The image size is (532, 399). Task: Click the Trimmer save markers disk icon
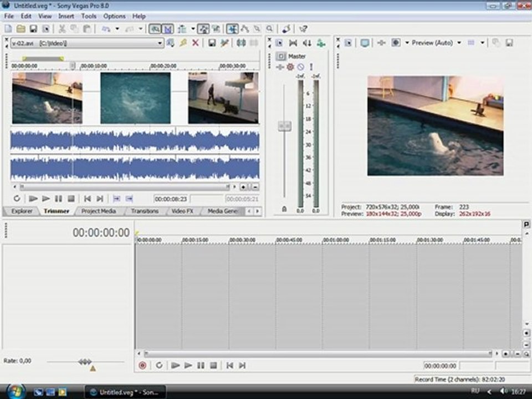(x=212, y=43)
